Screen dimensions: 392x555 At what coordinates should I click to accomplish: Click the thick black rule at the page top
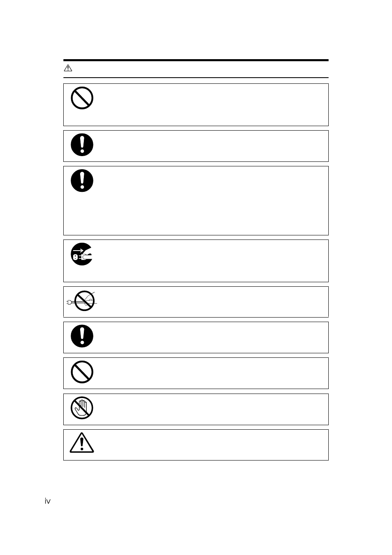click(196, 60)
